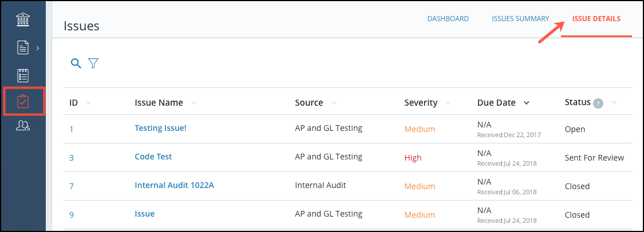This screenshot has width=644, height=232.
Task: Open the Severity column dropdown arrow
Action: (x=448, y=103)
